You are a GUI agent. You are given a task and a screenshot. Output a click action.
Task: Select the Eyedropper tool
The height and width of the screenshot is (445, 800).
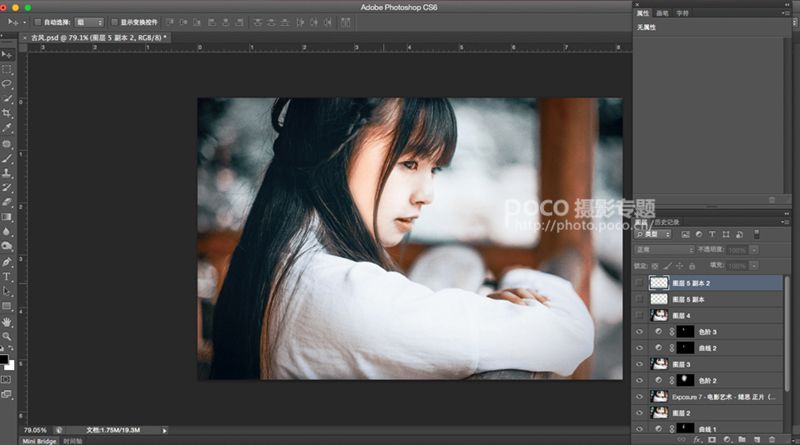pos(7,128)
